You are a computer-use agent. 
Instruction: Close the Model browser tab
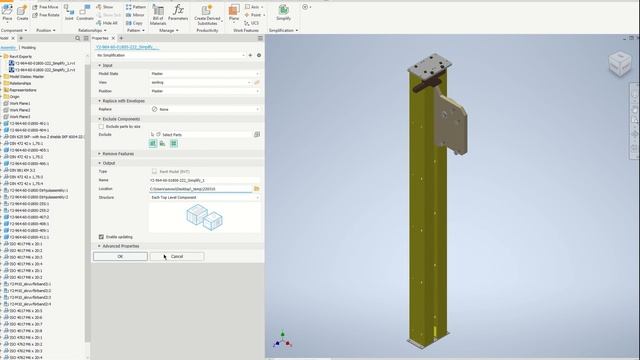[x=13, y=38]
